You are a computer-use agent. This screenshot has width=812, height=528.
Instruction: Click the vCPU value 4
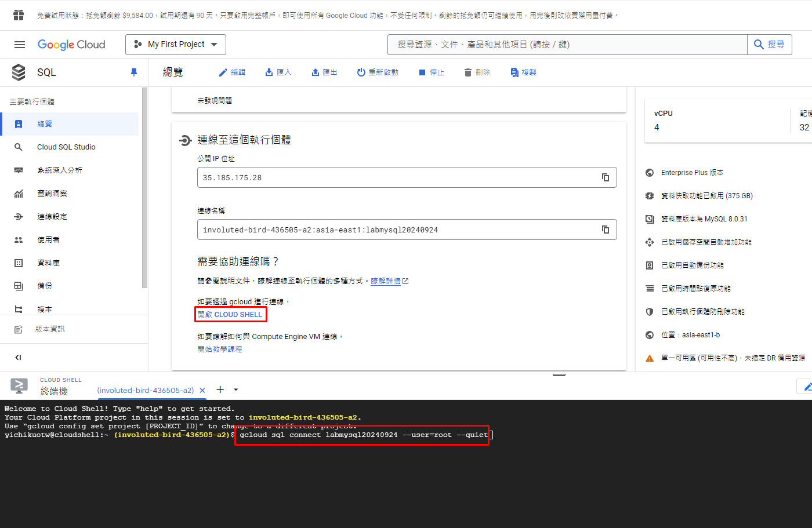[657, 128]
